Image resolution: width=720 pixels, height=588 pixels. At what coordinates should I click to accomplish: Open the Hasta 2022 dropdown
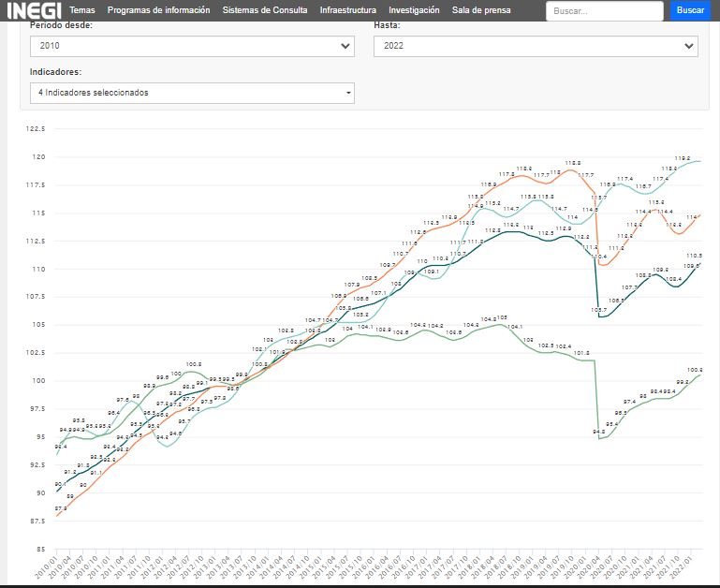click(x=536, y=46)
